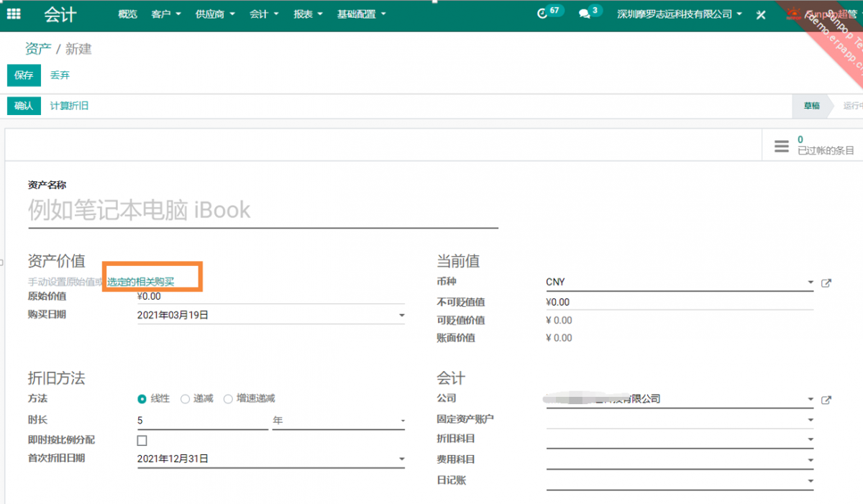Open external link for CNY currency

point(826,283)
